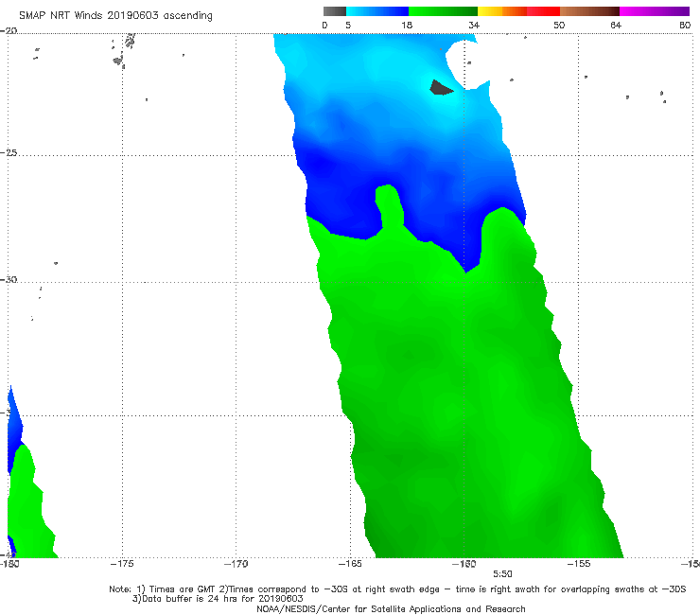Click the longitude label '-155' on the bottom axis
The width and height of the screenshot is (700, 615).
[x=579, y=564]
